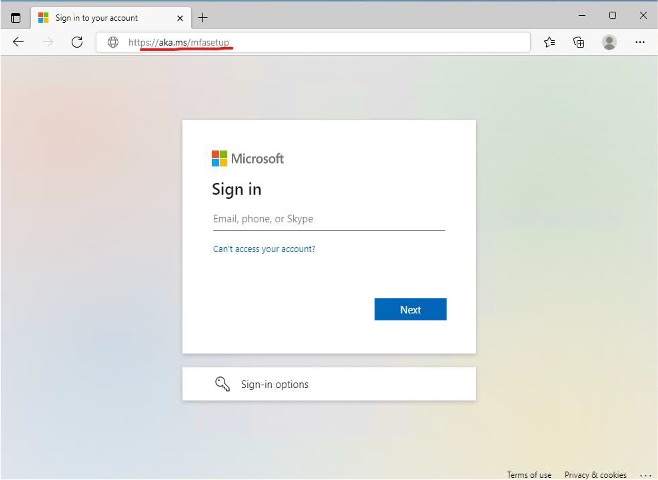Image resolution: width=658 pixels, height=480 pixels.
Task: Open the Terms of use link
Action: (x=529, y=475)
